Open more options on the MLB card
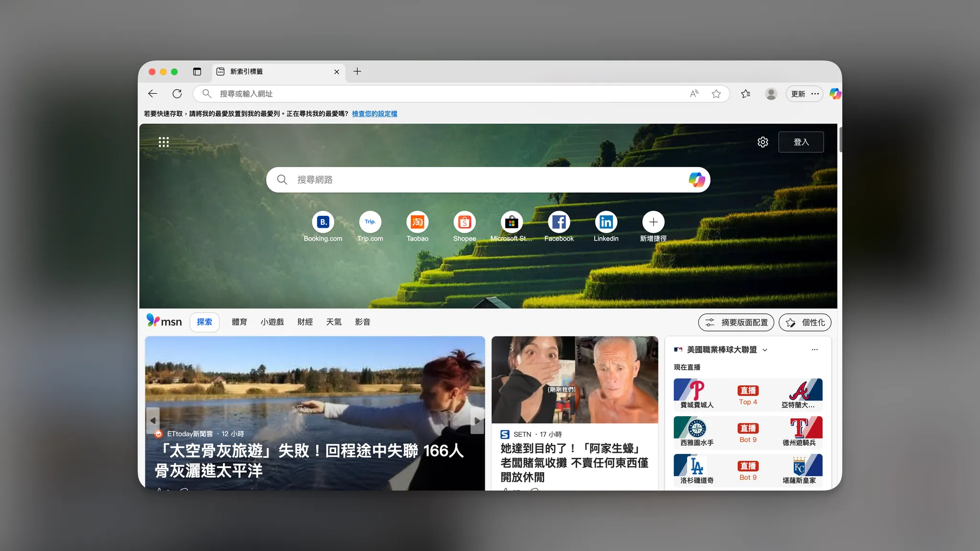 click(815, 350)
